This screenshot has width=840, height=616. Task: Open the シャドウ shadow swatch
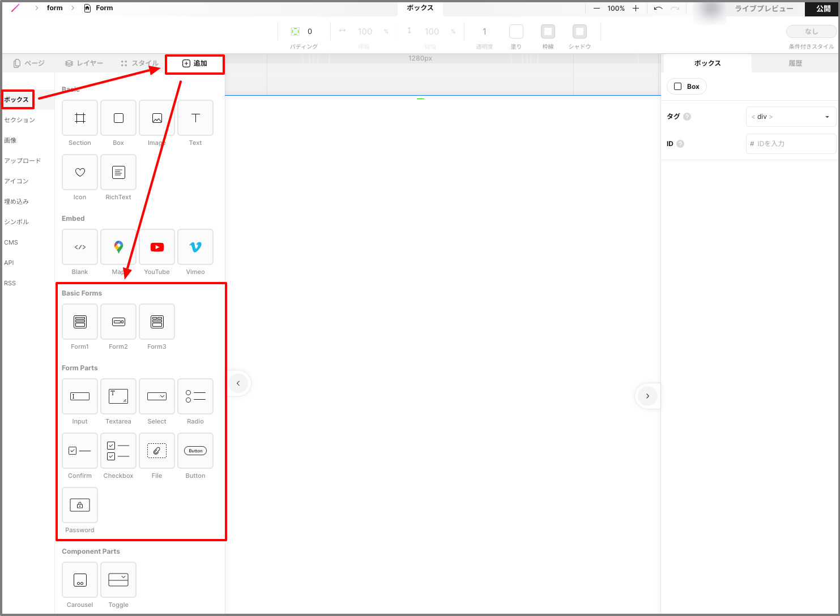579,31
